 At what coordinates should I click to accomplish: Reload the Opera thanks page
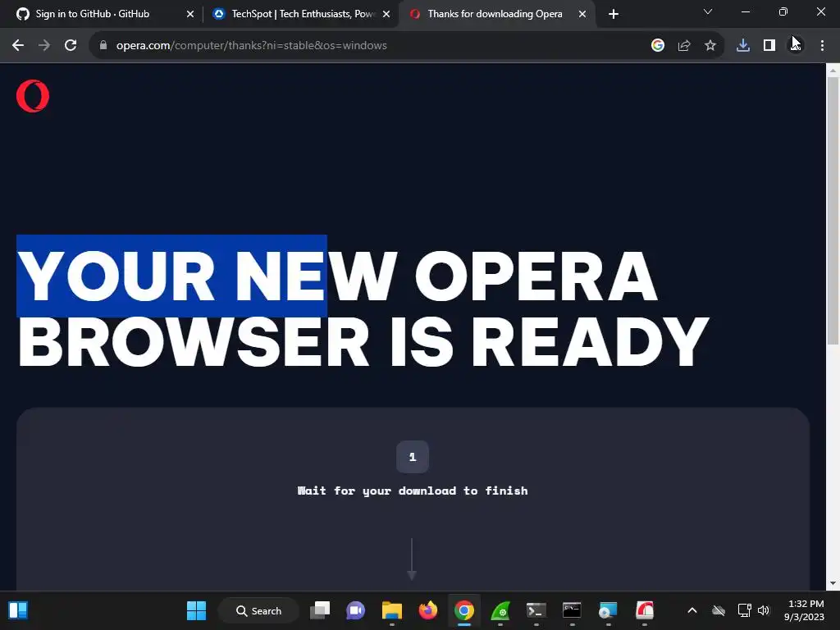(71, 46)
